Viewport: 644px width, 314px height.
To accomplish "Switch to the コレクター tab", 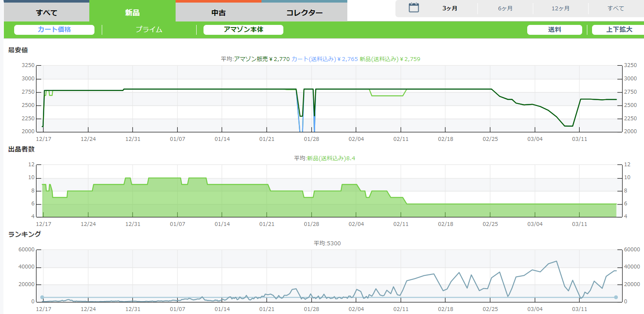I will tap(304, 12).
